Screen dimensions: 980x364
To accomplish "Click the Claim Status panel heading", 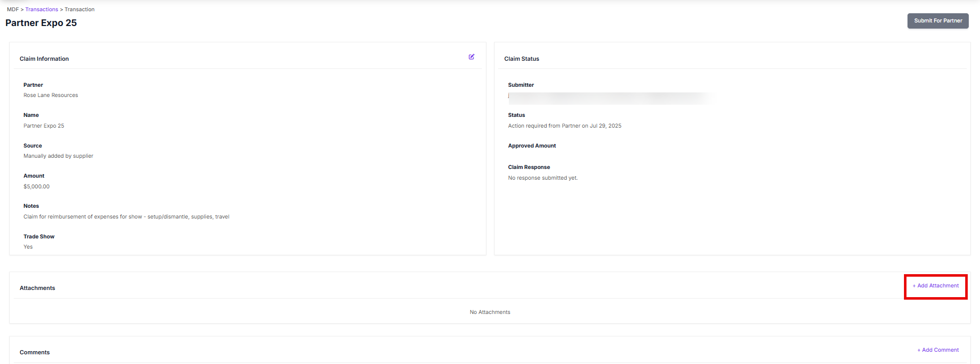I will click(x=521, y=59).
